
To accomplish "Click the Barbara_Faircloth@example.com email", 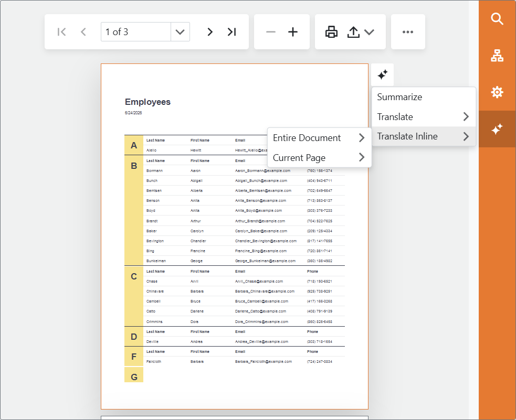I will [264, 361].
